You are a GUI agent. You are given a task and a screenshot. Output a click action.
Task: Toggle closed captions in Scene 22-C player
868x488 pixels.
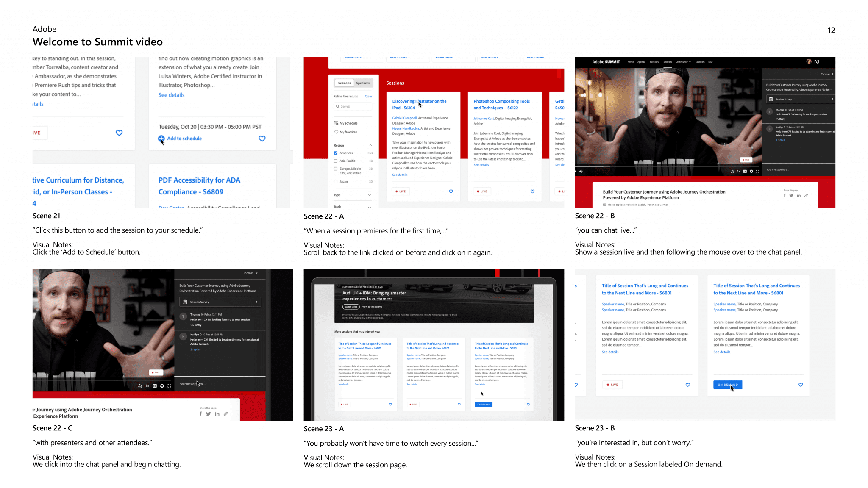[x=155, y=386]
